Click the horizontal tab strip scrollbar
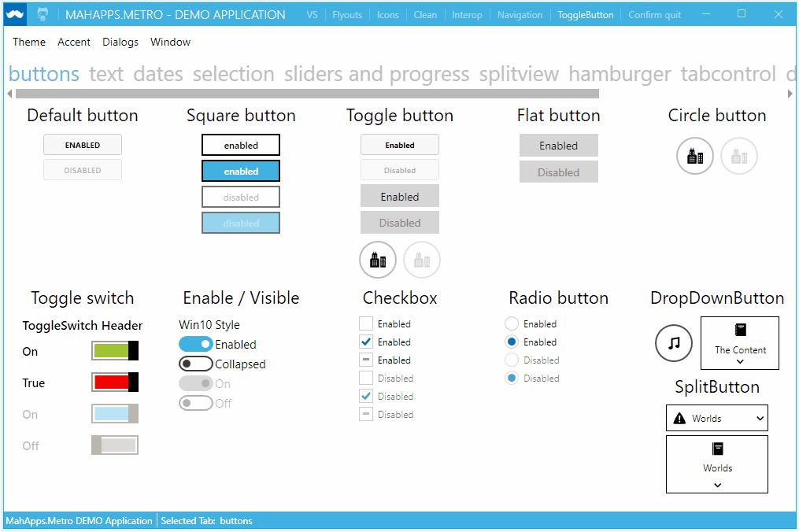Image resolution: width=799 pixels, height=532 pixels. click(307, 94)
